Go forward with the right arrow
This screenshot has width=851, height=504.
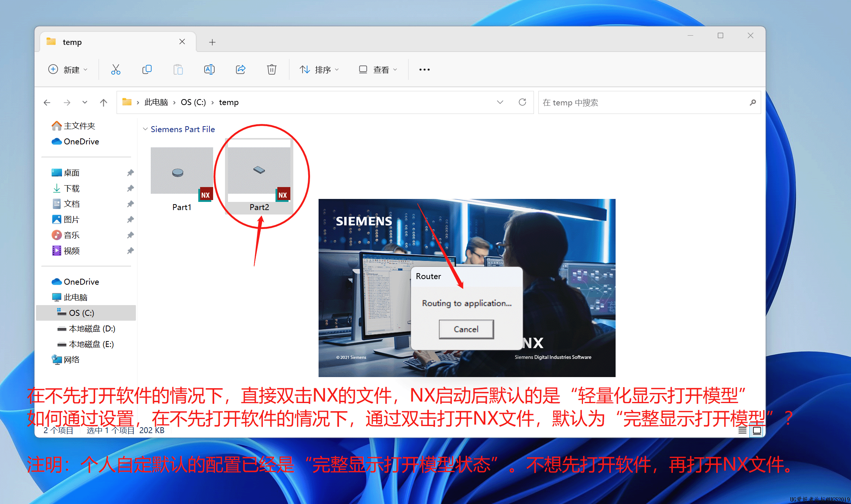[67, 102]
